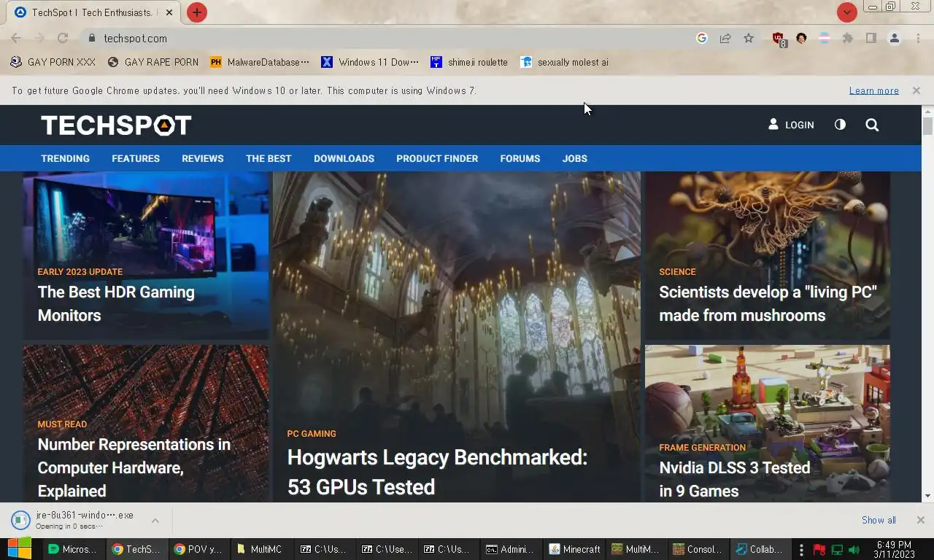Open the Windows 11 Download bookmark

[x=370, y=62]
